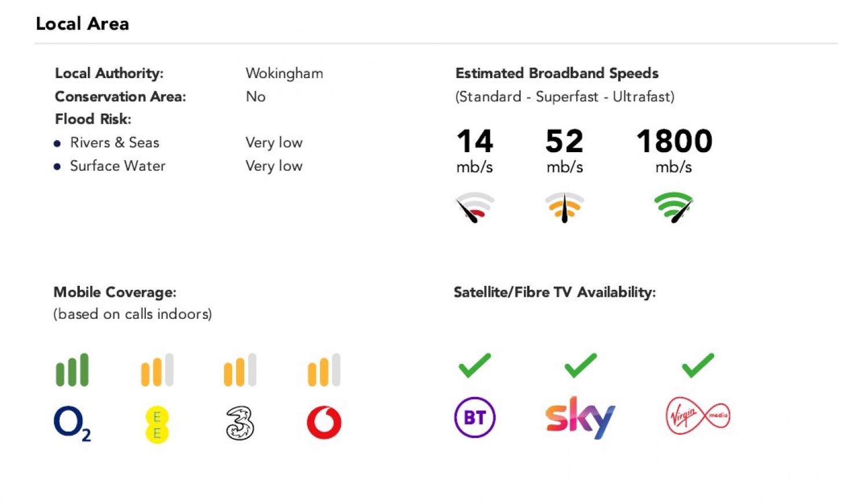The image size is (868, 504).
Task: Click the Sky logo
Action: pyautogui.click(x=580, y=417)
